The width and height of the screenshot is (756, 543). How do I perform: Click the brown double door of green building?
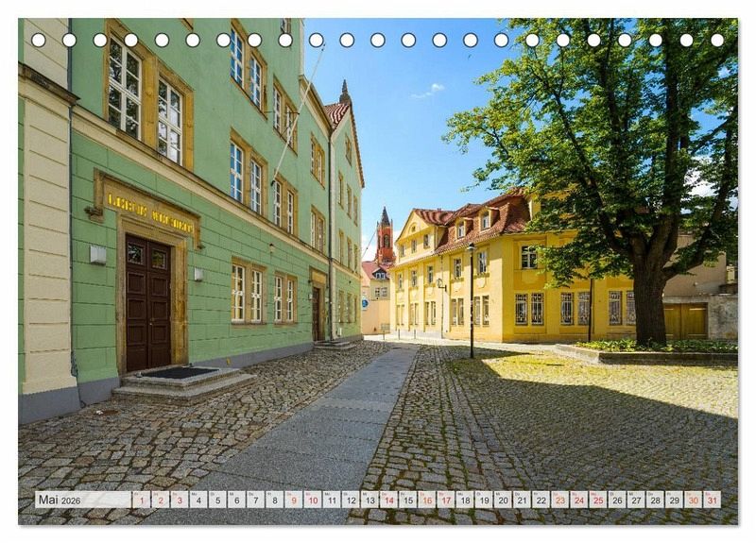(x=148, y=302)
